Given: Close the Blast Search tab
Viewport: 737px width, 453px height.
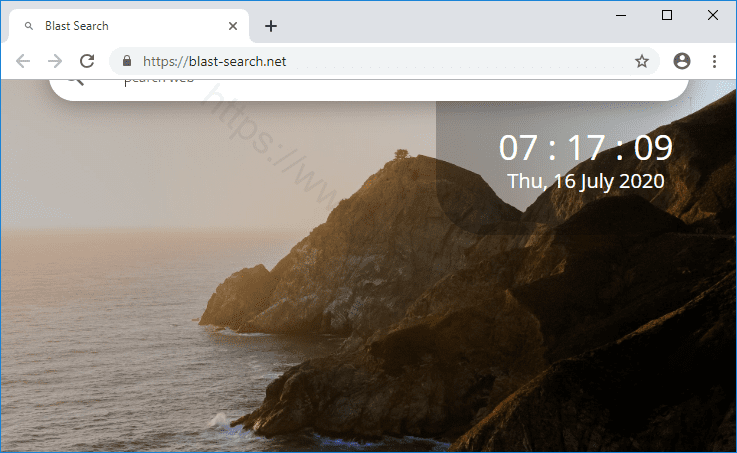Looking at the screenshot, I should click(x=233, y=26).
